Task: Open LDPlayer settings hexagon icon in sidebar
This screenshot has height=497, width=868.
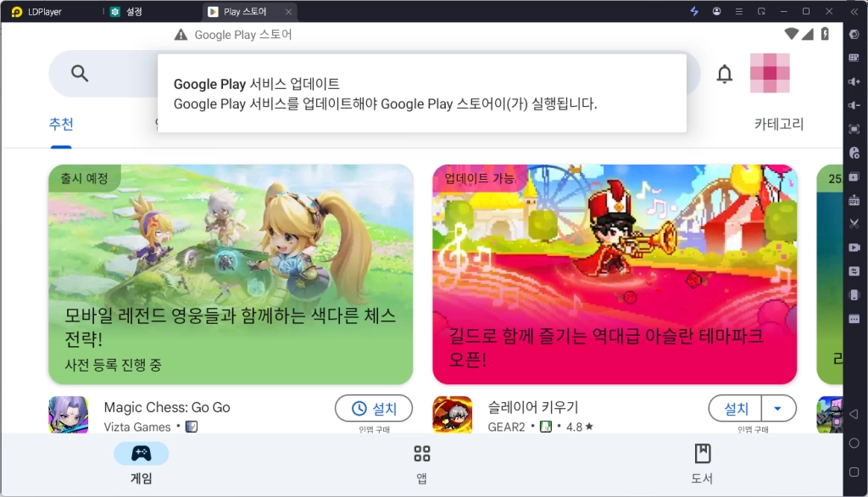Action: pyautogui.click(x=854, y=35)
